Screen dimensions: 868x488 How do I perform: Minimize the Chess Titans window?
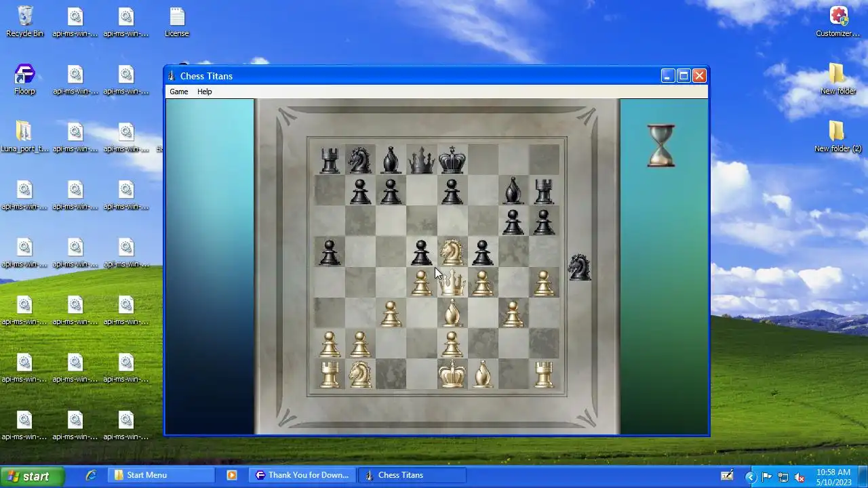[667, 76]
